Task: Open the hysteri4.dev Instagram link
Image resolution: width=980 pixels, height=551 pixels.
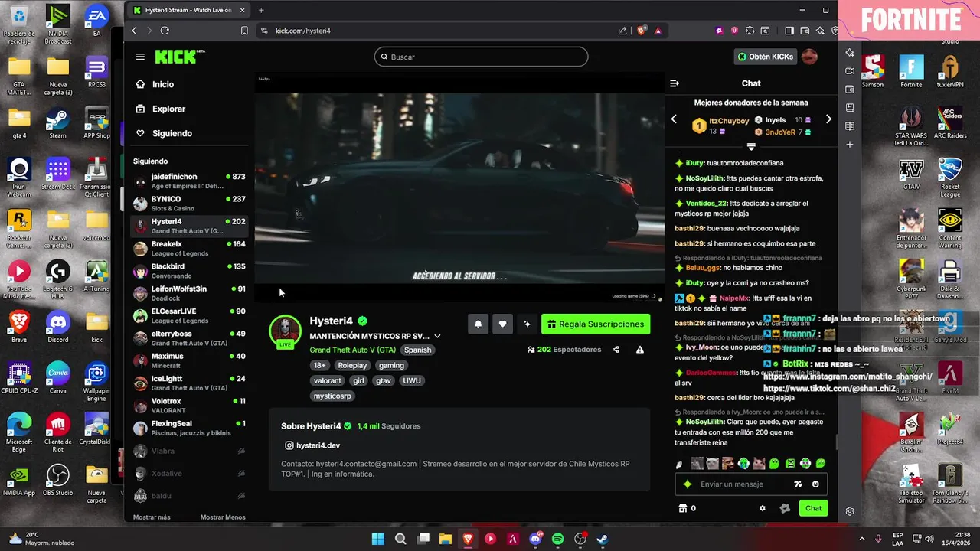Action: (312, 445)
